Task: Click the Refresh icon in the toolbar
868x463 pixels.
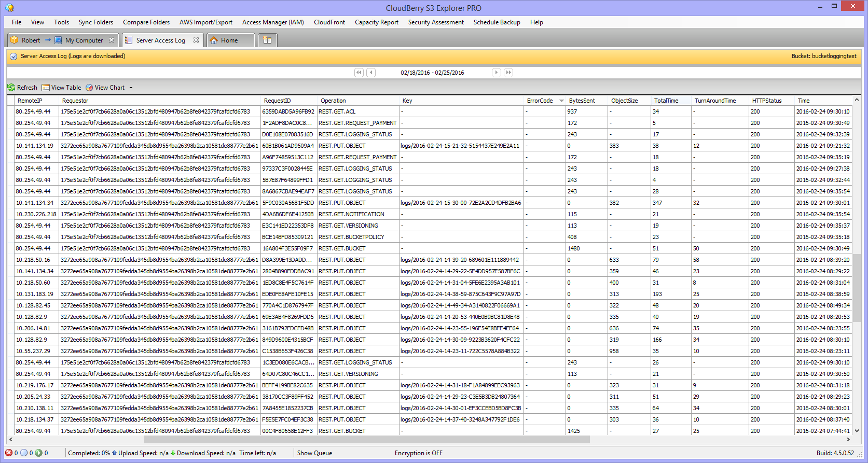Action: click(11, 88)
